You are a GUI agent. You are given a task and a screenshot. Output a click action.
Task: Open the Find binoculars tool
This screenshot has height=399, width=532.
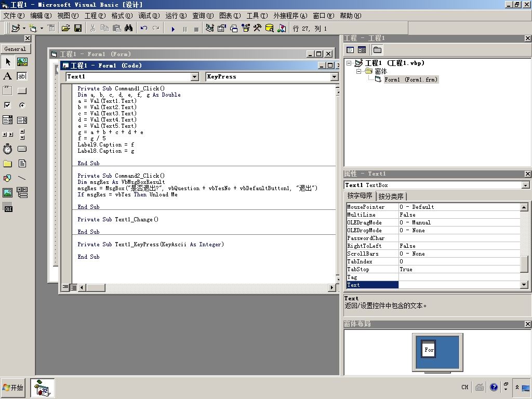pyautogui.click(x=128, y=29)
